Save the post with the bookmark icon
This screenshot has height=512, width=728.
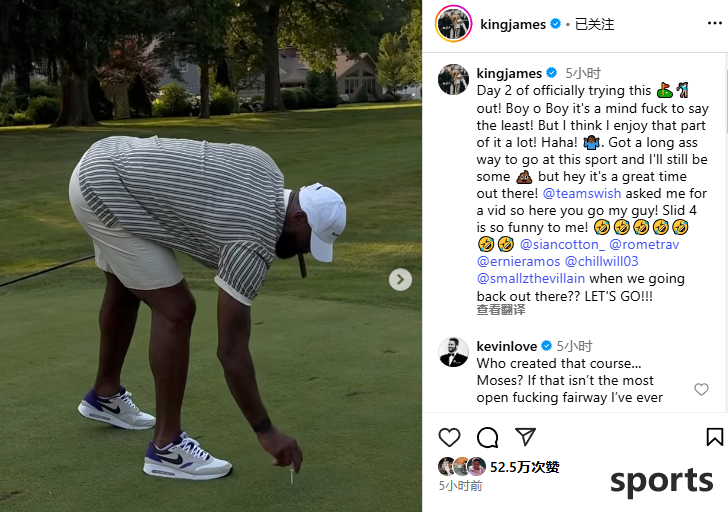pyautogui.click(x=715, y=437)
